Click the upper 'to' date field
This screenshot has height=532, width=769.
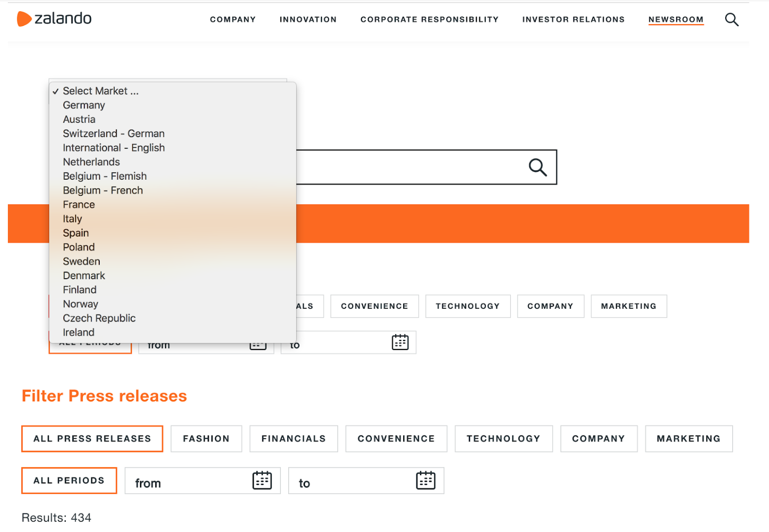tap(348, 343)
